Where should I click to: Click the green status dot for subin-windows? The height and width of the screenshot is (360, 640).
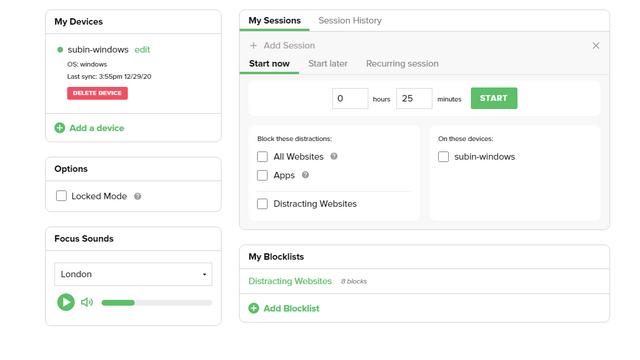pos(60,50)
